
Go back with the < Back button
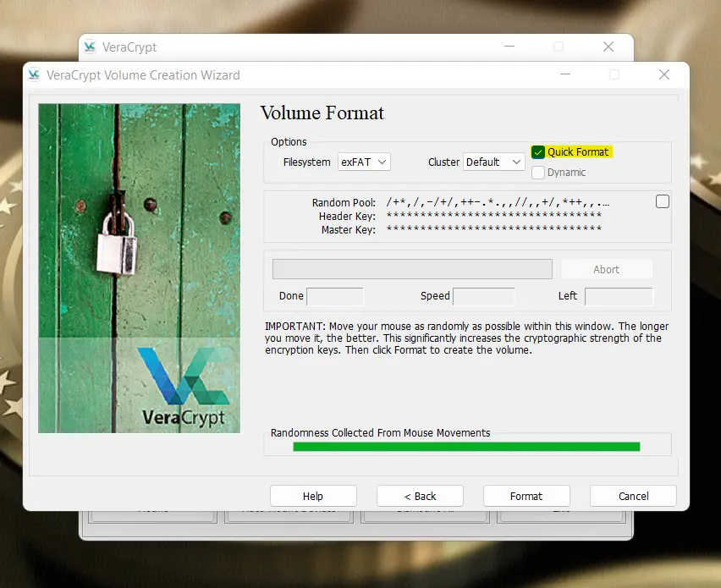[x=420, y=496]
